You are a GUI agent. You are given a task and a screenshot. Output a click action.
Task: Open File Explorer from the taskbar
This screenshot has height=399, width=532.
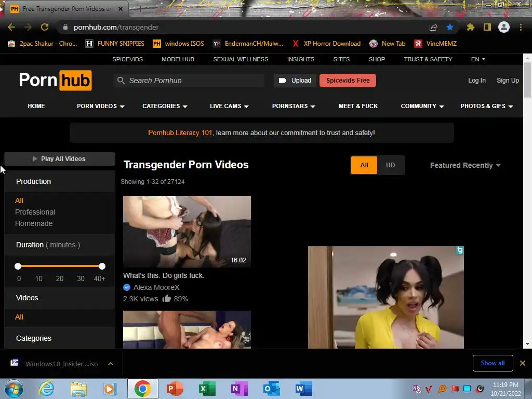tap(78, 389)
